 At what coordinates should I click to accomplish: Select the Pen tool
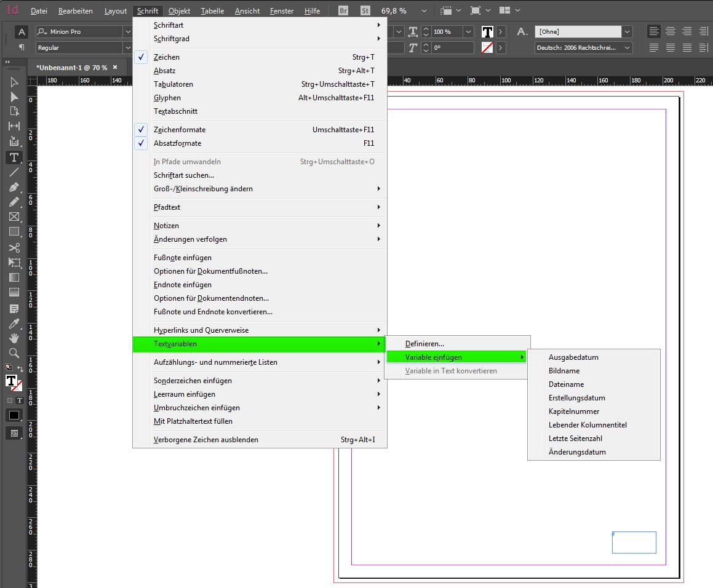click(14, 187)
